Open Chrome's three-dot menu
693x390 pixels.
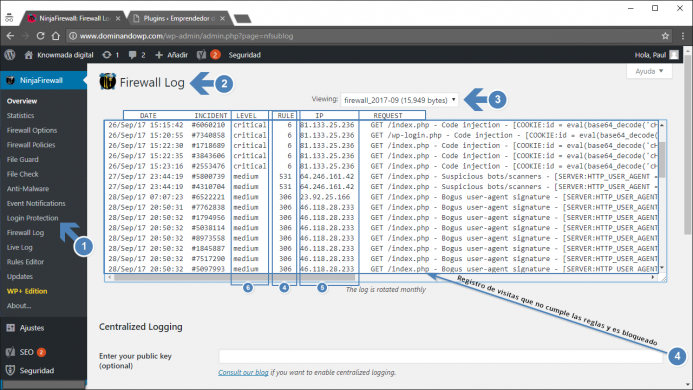point(683,36)
